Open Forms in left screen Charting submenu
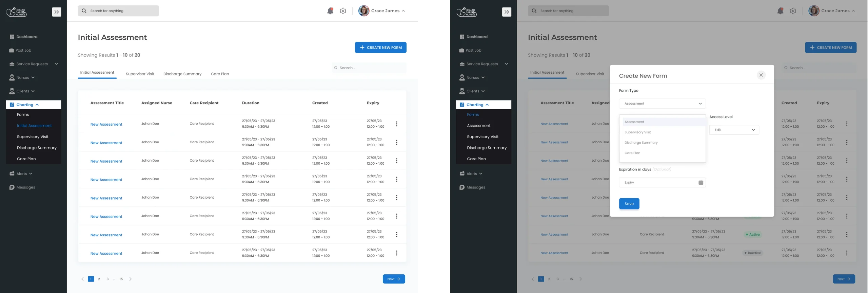868x293 pixels. click(x=23, y=115)
